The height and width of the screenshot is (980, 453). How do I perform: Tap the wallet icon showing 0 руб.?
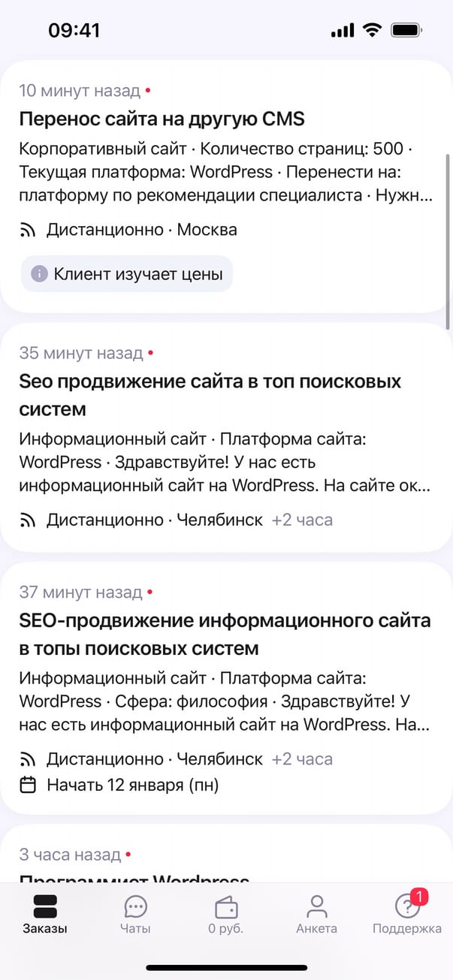[226, 907]
